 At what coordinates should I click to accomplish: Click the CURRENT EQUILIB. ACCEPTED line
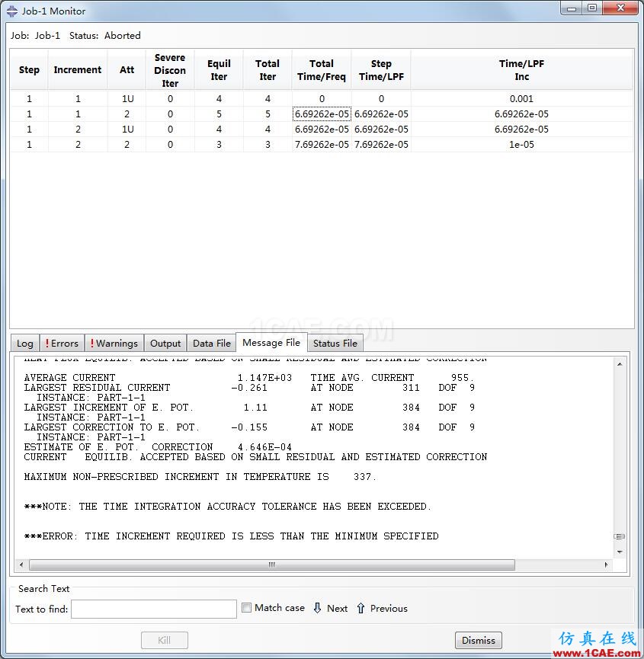pyautogui.click(x=255, y=457)
